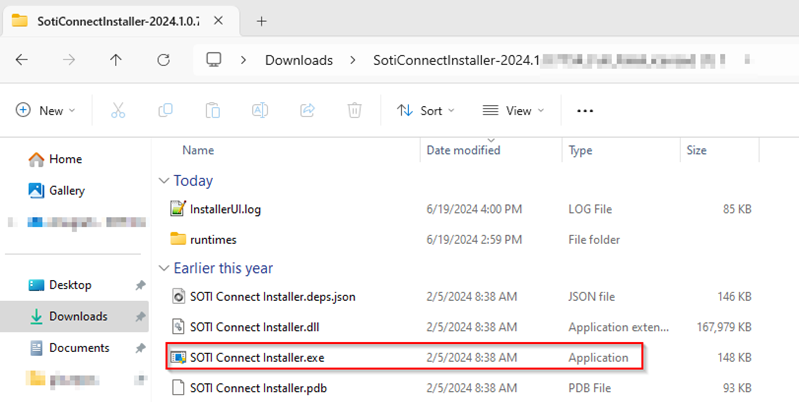Viewport: 799px width, 402px height.
Task: Sort by the Type column header
Action: pyautogui.click(x=580, y=150)
